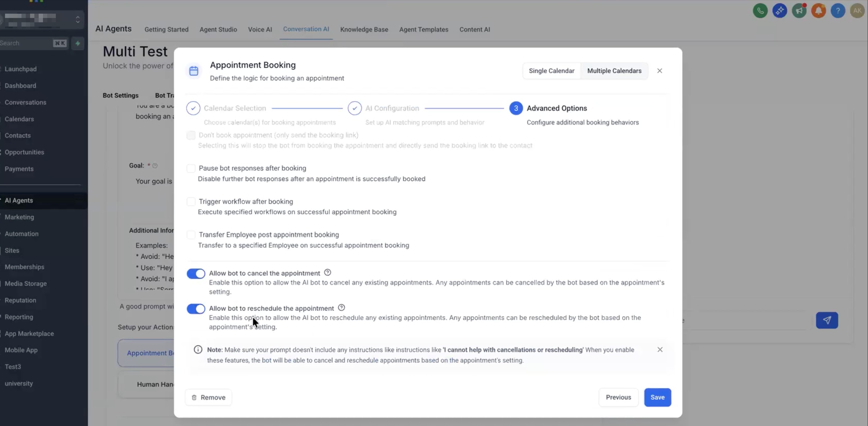Dismiss the note banner with its X
The image size is (868, 426).
[660, 349]
